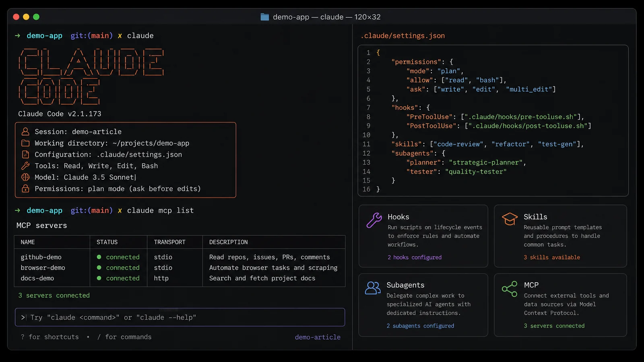Screen dimensions: 644x362
Task: Click the TRANSPORT column header
Action: pos(169,242)
